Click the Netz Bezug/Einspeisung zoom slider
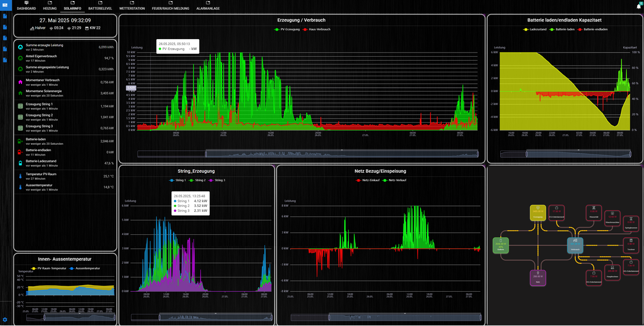The width and height of the screenshot is (644, 326). click(x=385, y=317)
